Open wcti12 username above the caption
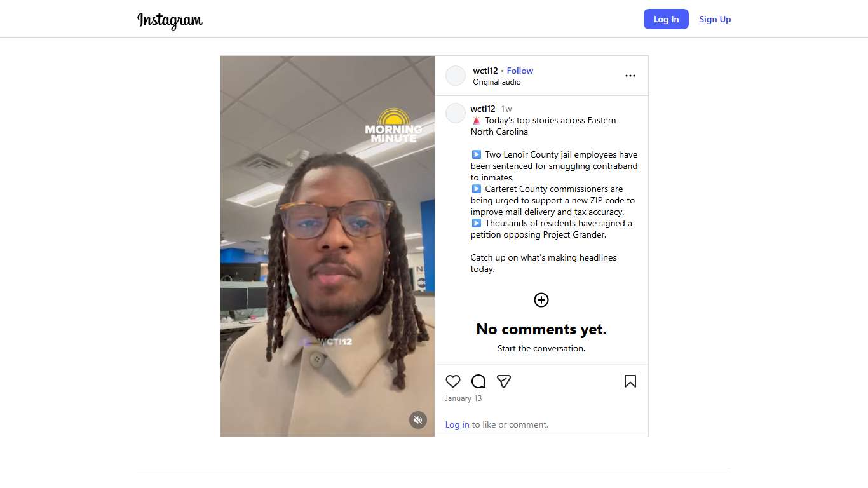Image resolution: width=868 pixels, height=488 pixels. coord(483,109)
